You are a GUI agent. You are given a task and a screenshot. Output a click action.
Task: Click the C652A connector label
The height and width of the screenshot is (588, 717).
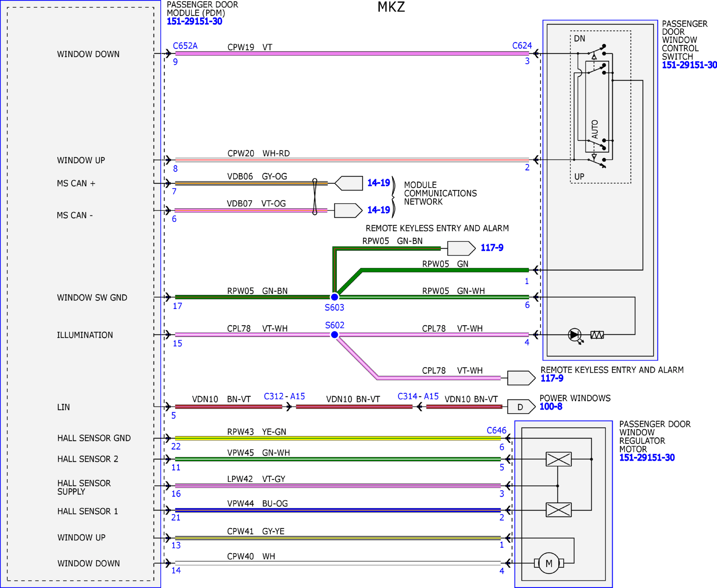[x=185, y=46]
